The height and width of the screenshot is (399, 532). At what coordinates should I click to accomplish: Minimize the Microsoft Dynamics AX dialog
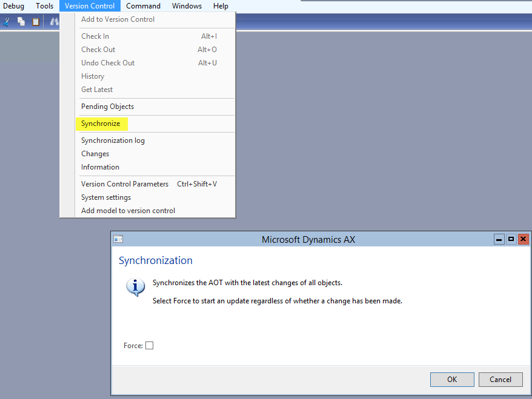499,239
